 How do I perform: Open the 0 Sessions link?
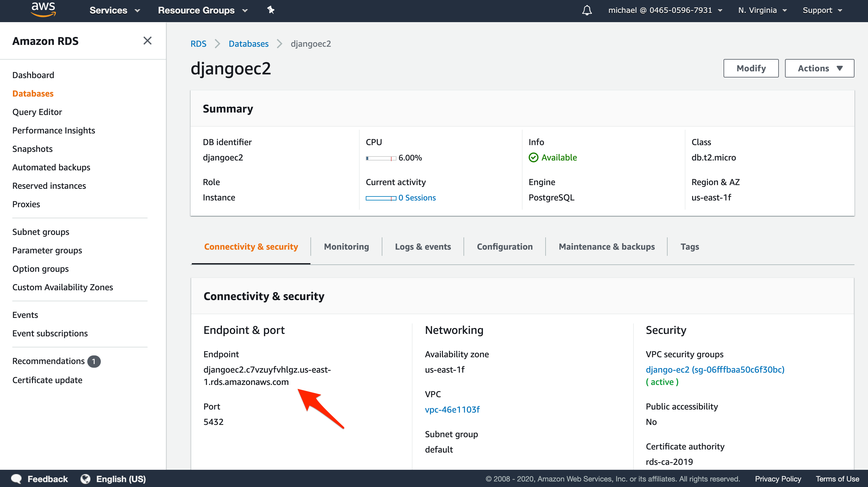coord(417,198)
